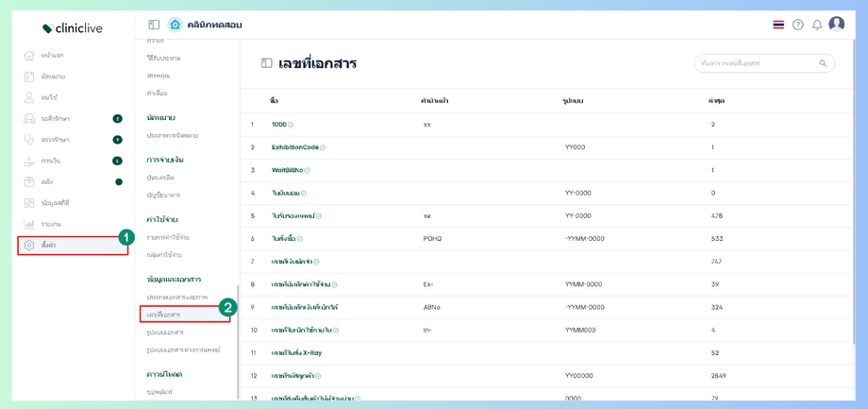Click the คลินิกทดสอบ clinic name
This screenshot has height=409, width=868.
click(x=216, y=25)
